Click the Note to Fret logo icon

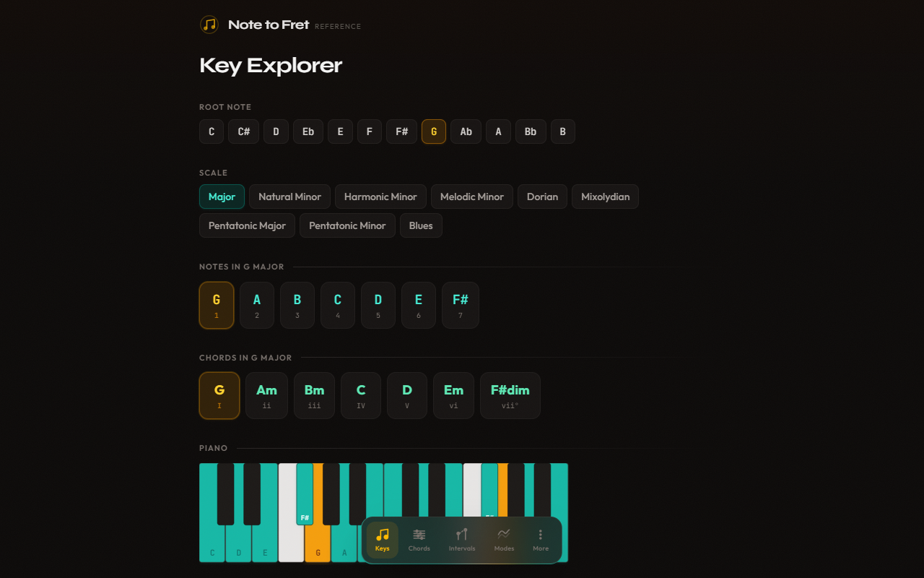coord(209,24)
